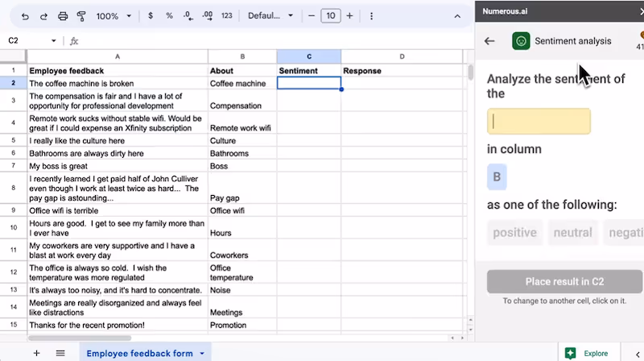Click the green Sentiment analysis icon

click(521, 41)
